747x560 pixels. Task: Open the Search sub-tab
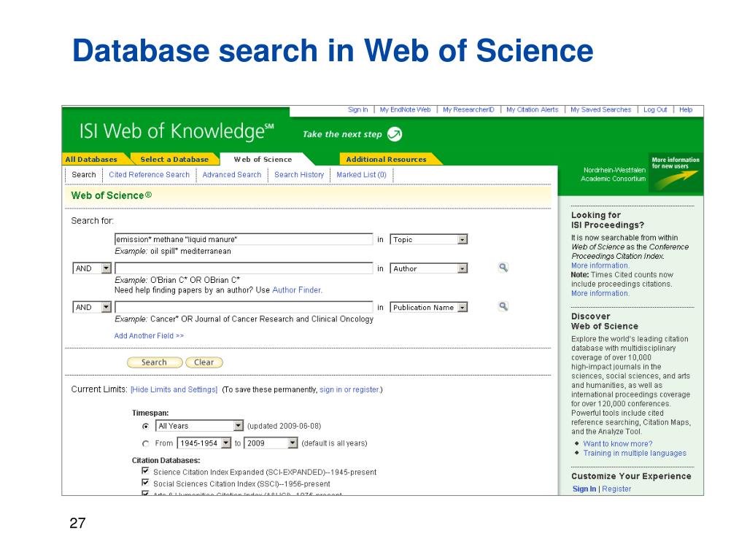(x=84, y=175)
